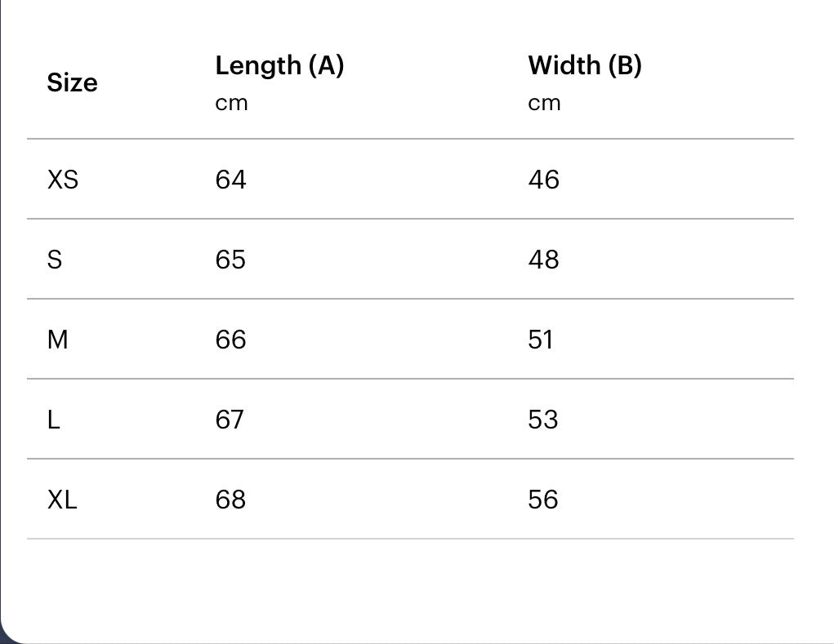The image size is (834, 644).
Task: Select the M width value 51
Action: (x=541, y=339)
